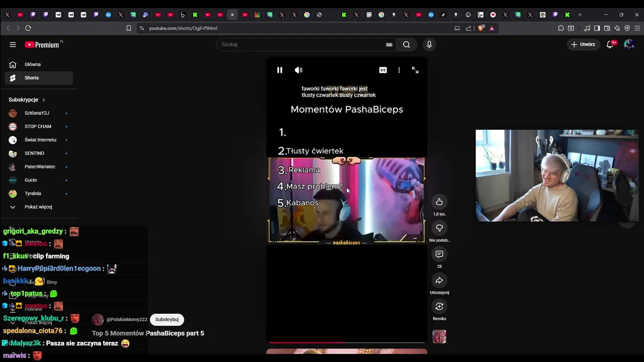Open site settings icon beside URL
644x362 pixels.
tap(142, 28)
